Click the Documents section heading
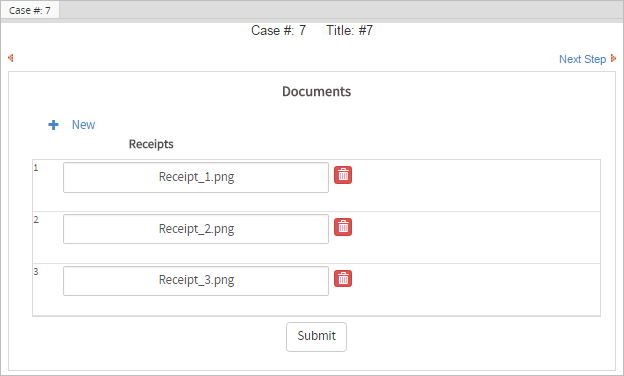The height and width of the screenshot is (376, 624). [316, 92]
